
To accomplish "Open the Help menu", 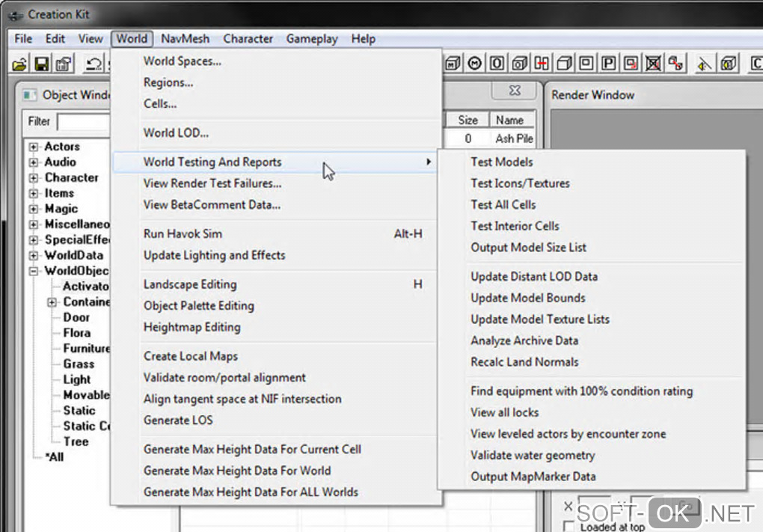I will (x=364, y=39).
